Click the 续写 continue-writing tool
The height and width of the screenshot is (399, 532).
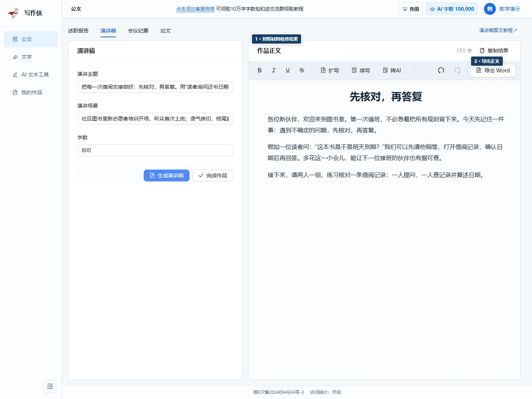coord(361,70)
